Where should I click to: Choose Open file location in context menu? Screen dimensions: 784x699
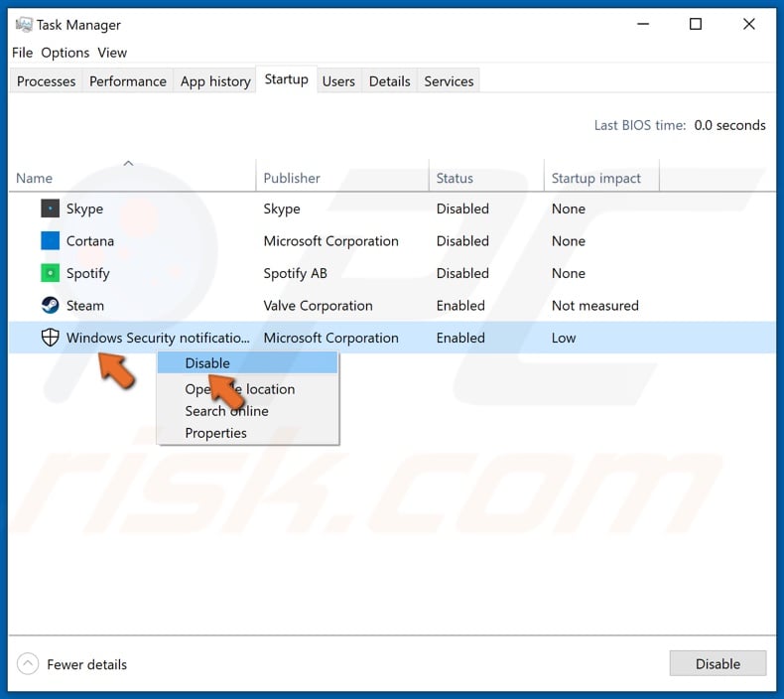pyautogui.click(x=247, y=389)
